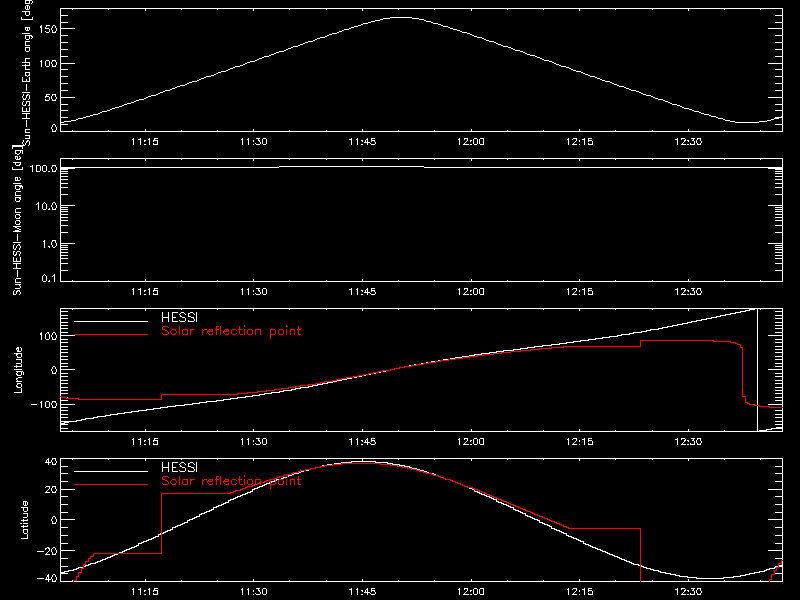The image size is (800, 600).
Task: Click 11:30 tick of Sun-HESSI-Earth angle plot
Action: (254, 142)
